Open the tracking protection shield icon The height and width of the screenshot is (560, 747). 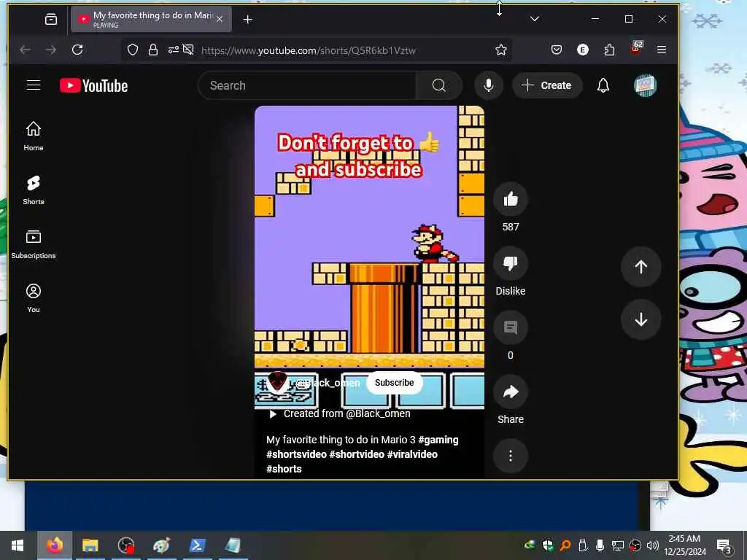(x=133, y=50)
